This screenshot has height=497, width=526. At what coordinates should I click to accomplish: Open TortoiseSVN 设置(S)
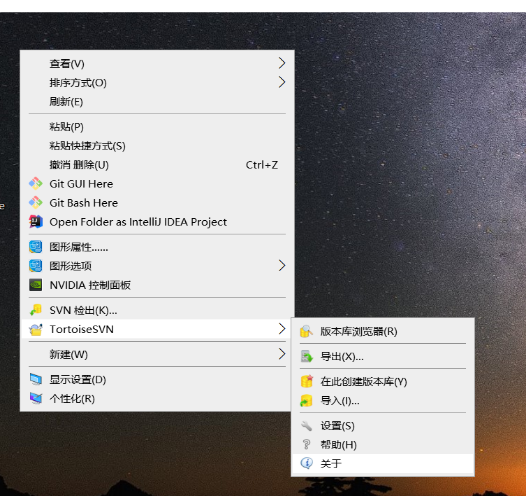pyautogui.click(x=383, y=426)
